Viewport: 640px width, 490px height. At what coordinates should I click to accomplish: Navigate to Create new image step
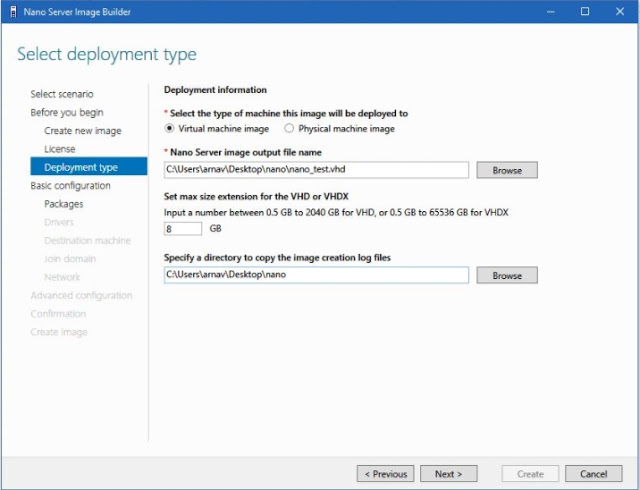point(82,131)
